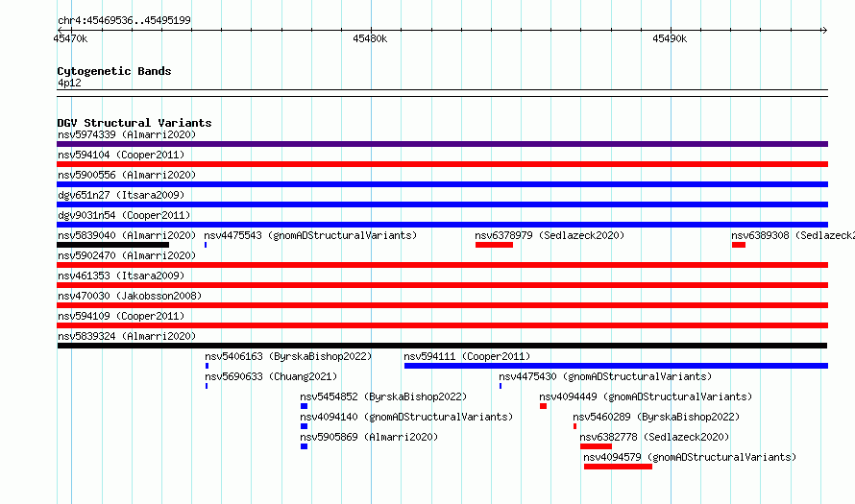Open variant label nsv5974339 (Almarri2020)
Image resolution: width=855 pixels, height=504 pixels.
point(127,134)
